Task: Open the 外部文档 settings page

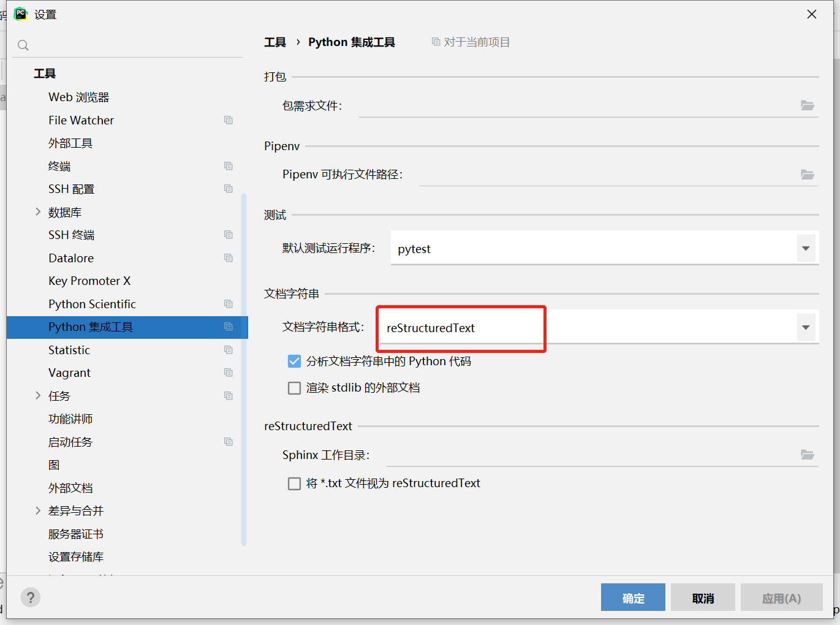Action: (70, 488)
